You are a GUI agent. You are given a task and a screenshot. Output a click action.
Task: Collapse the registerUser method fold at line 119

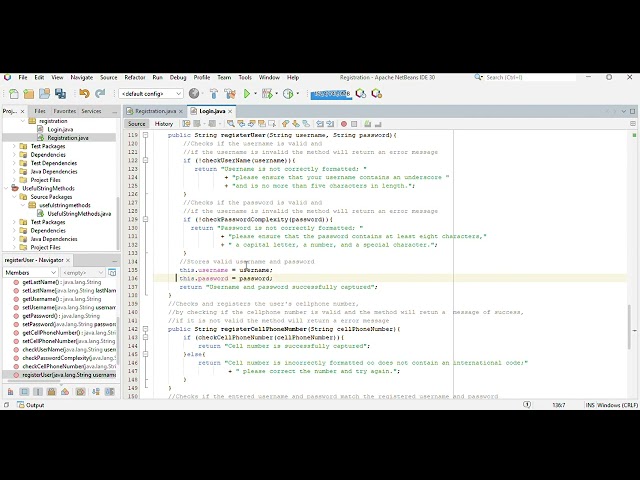(x=145, y=135)
